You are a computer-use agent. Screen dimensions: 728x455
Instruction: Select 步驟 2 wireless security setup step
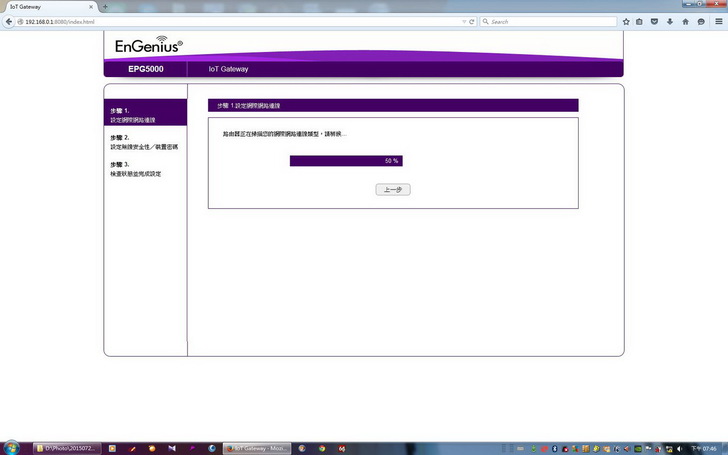click(145, 142)
